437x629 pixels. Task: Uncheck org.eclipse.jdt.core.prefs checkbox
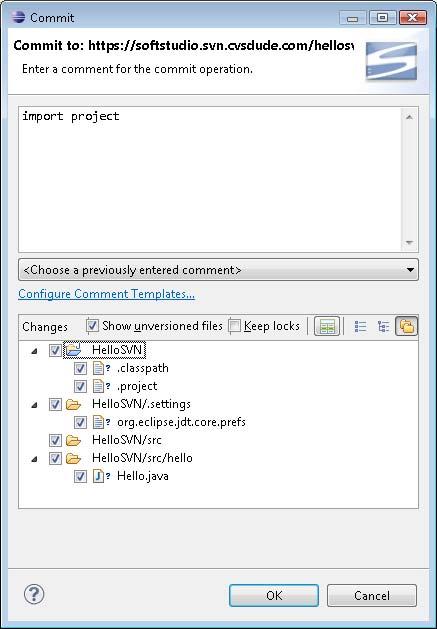80,422
